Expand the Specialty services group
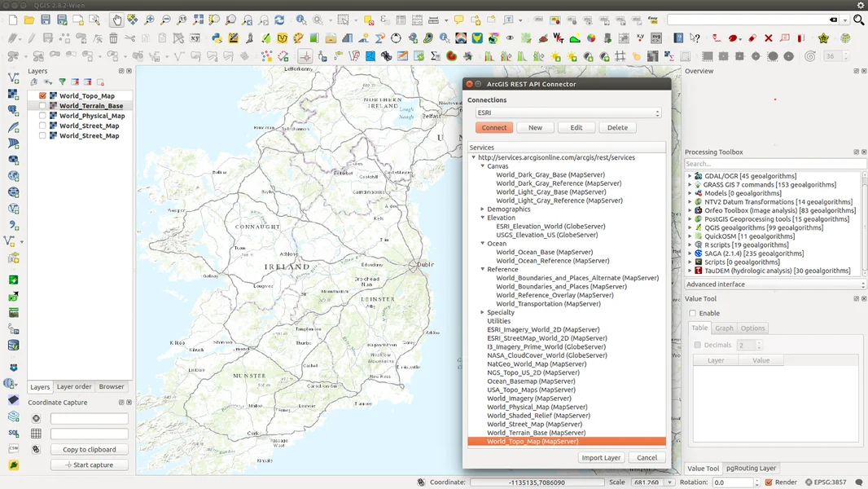The height and width of the screenshot is (489, 868). [482, 311]
